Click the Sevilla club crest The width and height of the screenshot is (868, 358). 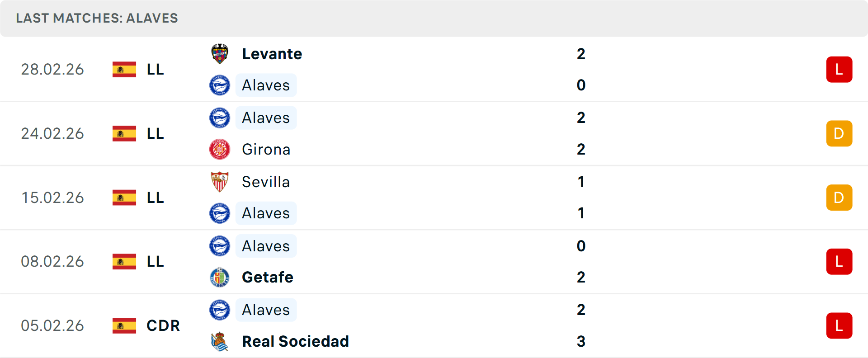pyautogui.click(x=220, y=182)
